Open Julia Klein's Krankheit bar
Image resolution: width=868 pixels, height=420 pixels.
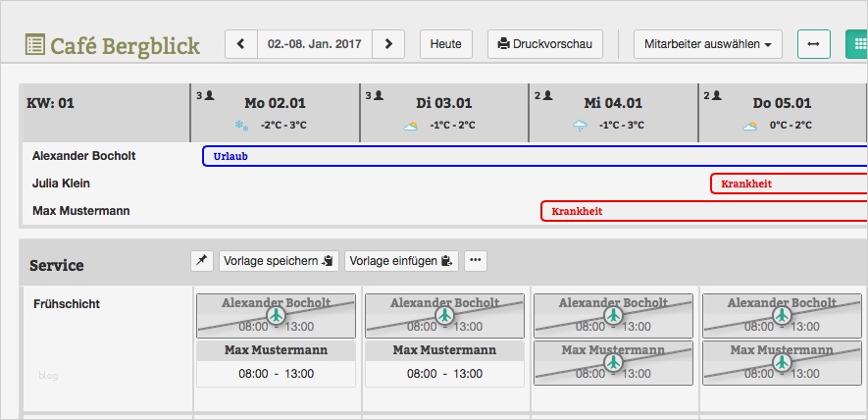pos(789,184)
